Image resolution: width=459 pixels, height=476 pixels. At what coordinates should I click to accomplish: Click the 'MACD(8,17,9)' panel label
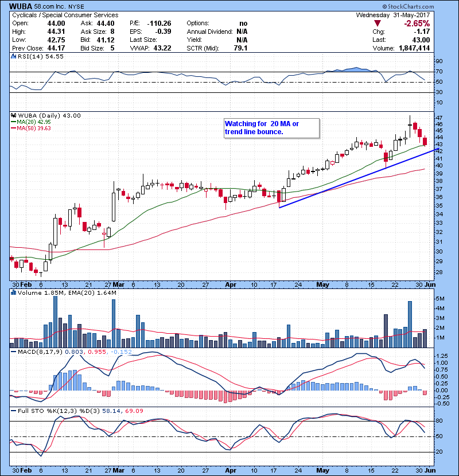click(40, 352)
